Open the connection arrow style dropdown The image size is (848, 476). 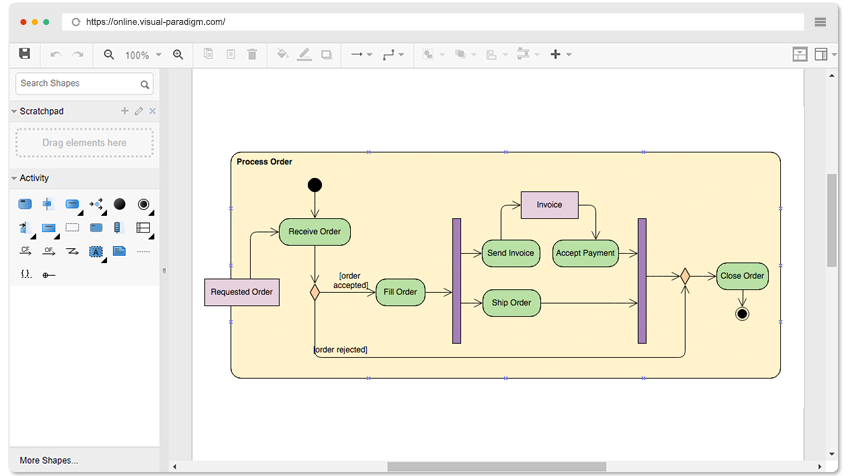click(361, 55)
